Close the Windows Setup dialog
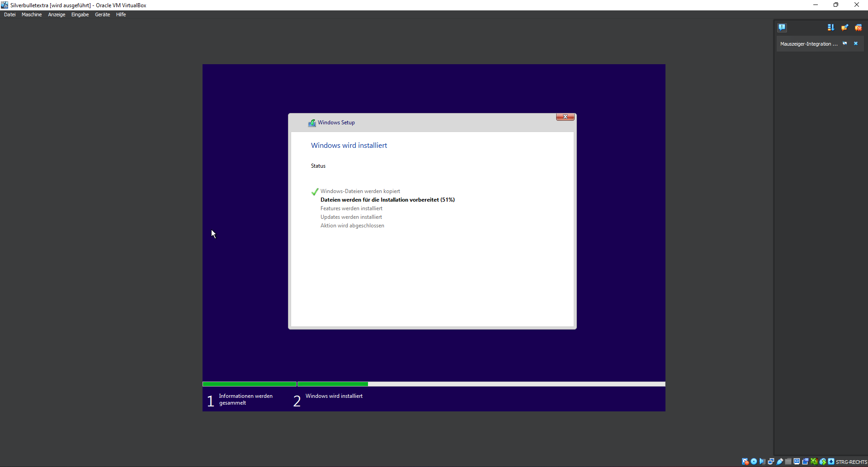 tap(565, 117)
